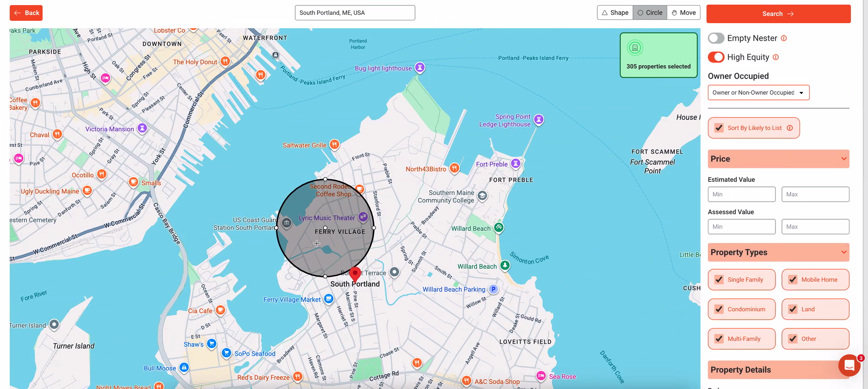Click the Turner Island location pin

pyautogui.click(x=54, y=325)
